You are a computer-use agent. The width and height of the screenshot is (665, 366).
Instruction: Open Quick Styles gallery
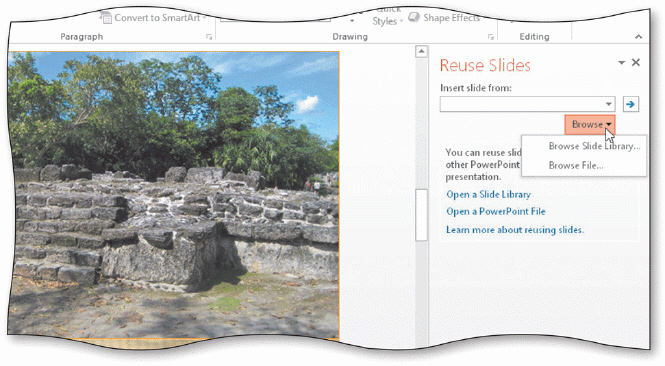[x=387, y=17]
